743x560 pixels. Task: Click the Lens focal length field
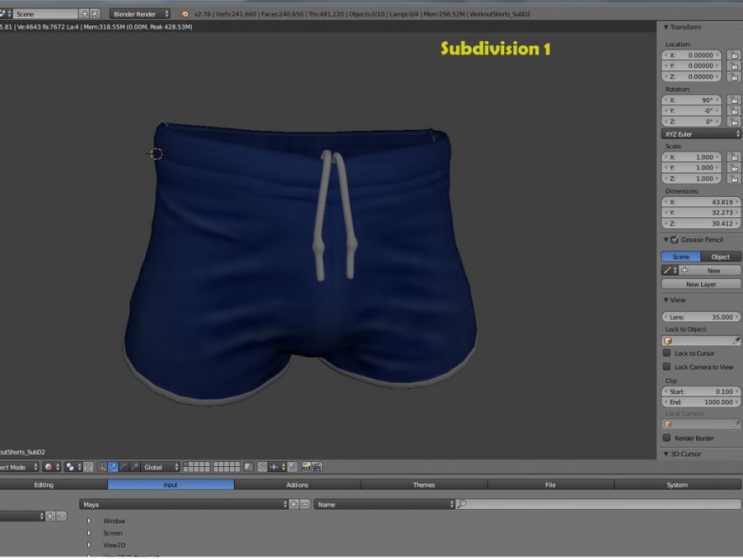point(701,317)
